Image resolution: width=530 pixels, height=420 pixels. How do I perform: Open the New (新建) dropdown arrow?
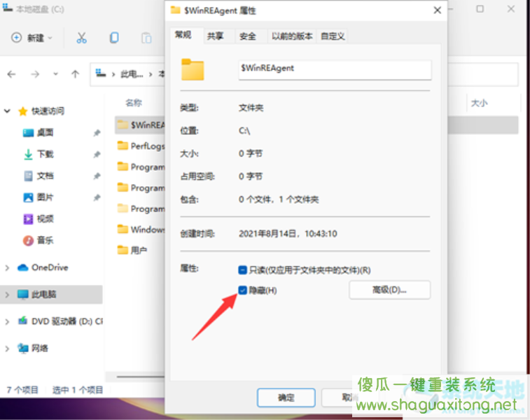point(50,38)
